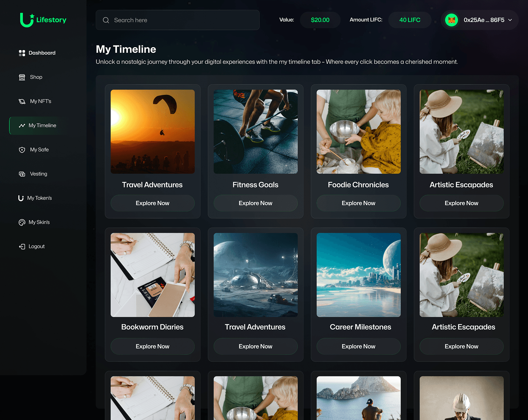Click Explore Now for Career Milestones
The height and width of the screenshot is (420, 528).
pos(359,346)
